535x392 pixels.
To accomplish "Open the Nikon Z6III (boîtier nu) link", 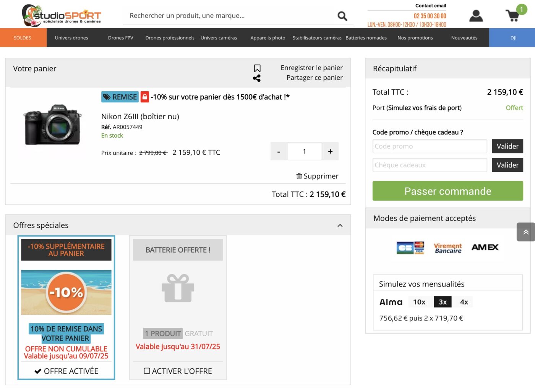I will click(140, 117).
